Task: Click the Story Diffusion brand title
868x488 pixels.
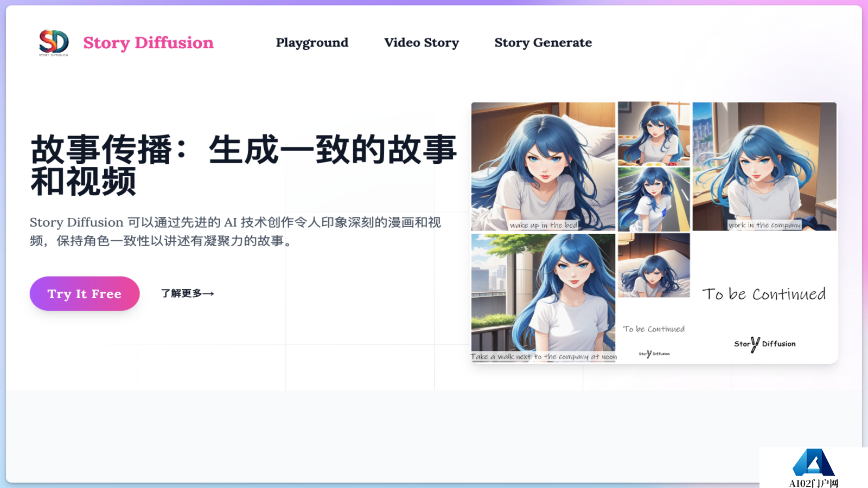Action: point(148,43)
